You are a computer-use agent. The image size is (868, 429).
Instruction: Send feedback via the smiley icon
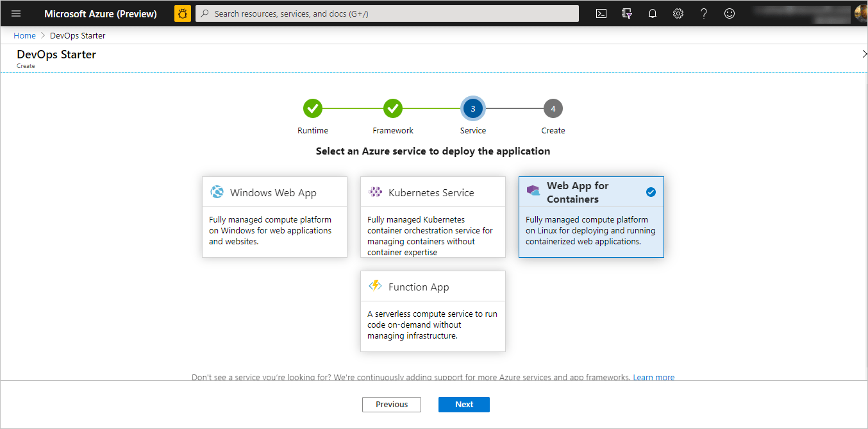coord(729,13)
